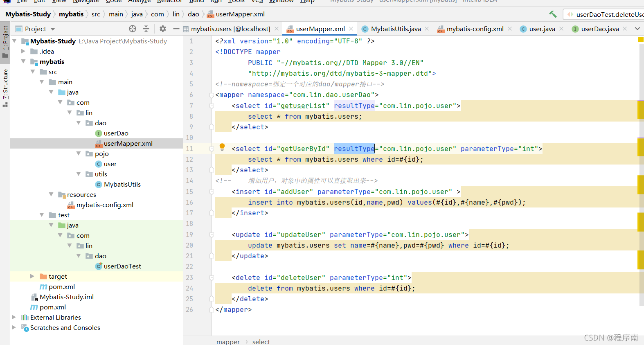Click mybatis breadcrumb in navigation bar
Viewport: 644px width, 345px height.
pos(71,14)
